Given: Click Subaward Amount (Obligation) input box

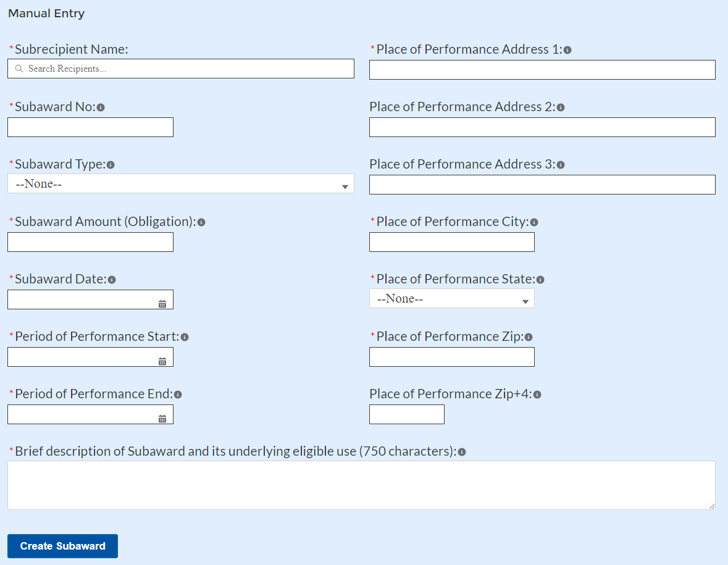Looking at the screenshot, I should (x=90, y=242).
